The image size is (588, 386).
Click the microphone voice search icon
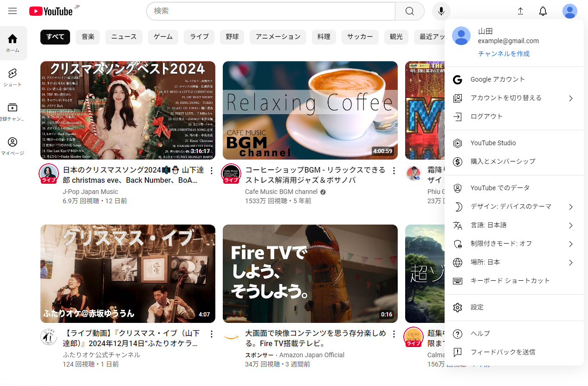tap(441, 11)
